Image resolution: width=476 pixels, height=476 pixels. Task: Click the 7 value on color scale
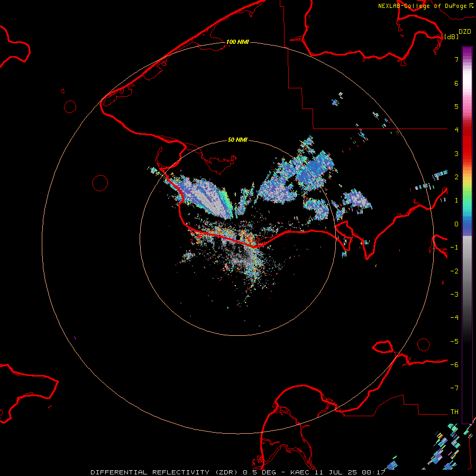(456, 59)
